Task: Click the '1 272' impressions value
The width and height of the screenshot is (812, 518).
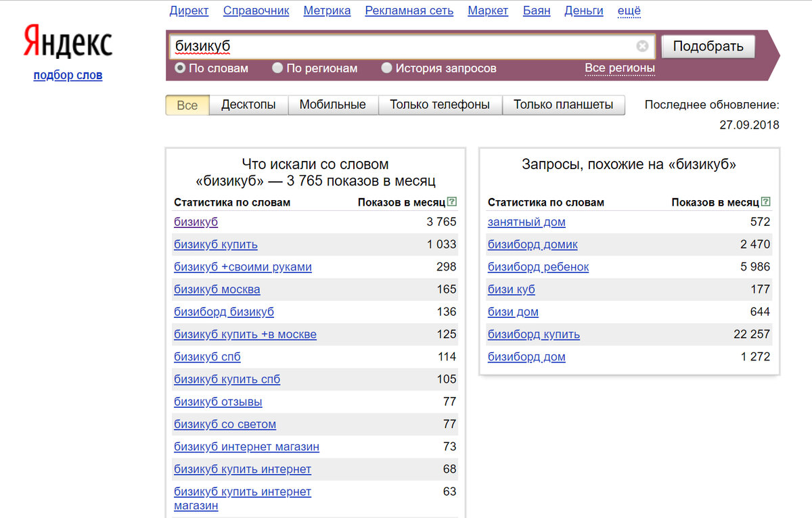Action: pyautogui.click(x=755, y=356)
